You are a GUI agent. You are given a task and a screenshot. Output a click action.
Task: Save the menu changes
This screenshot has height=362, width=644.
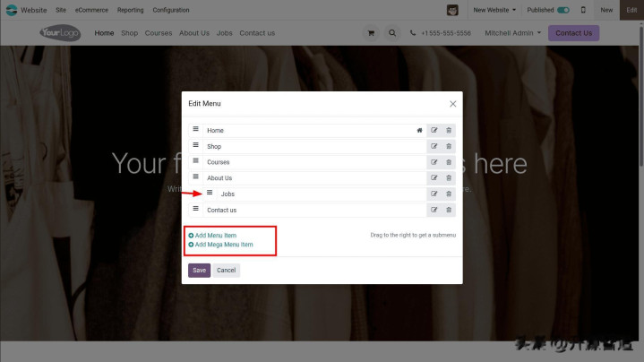[x=199, y=271]
